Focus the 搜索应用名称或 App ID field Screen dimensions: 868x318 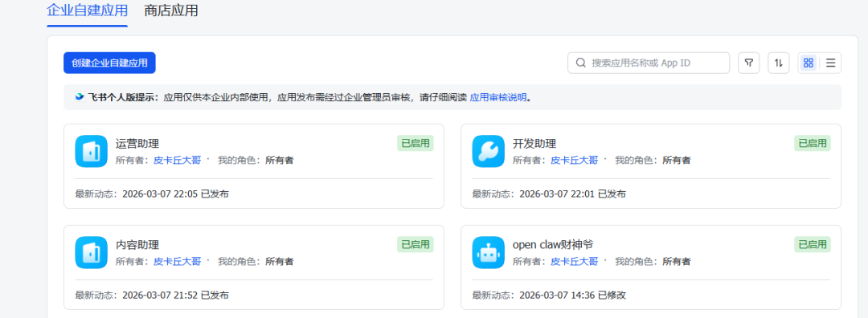pyautogui.click(x=649, y=63)
